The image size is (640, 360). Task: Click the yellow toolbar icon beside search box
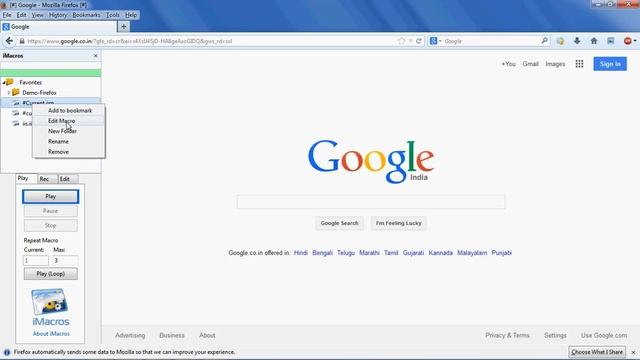(560, 41)
